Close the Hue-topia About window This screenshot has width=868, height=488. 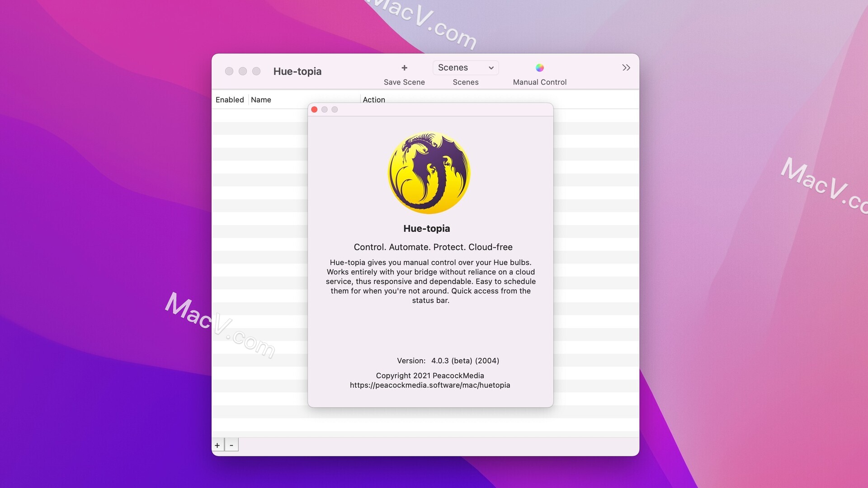point(314,109)
